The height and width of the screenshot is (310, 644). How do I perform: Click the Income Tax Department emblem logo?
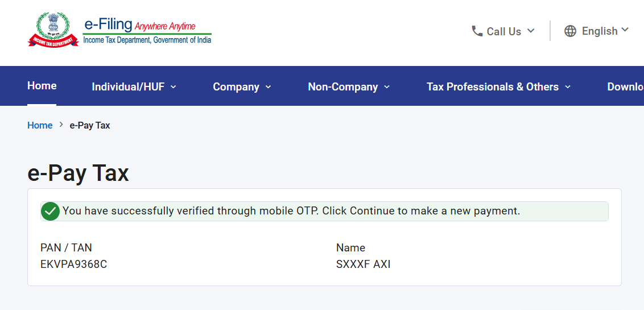pos(53,30)
